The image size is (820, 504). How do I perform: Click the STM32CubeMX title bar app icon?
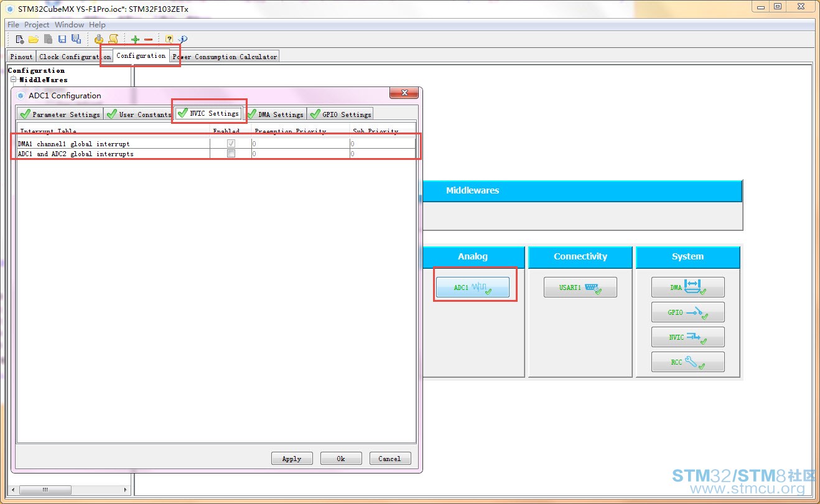point(10,9)
